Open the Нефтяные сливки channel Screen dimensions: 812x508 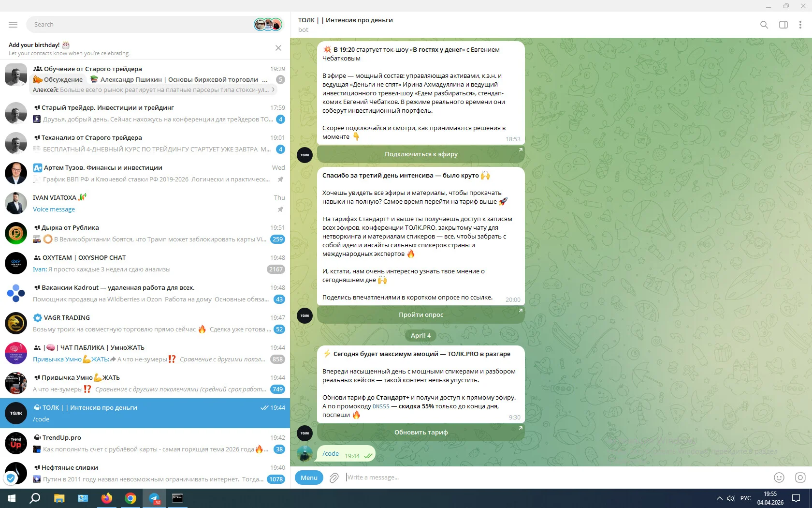[x=145, y=473]
